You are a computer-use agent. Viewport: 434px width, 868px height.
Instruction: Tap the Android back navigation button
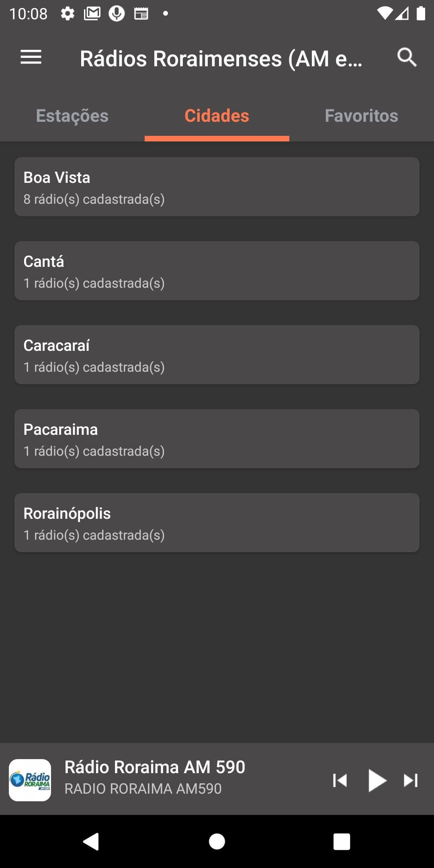pos(91,841)
